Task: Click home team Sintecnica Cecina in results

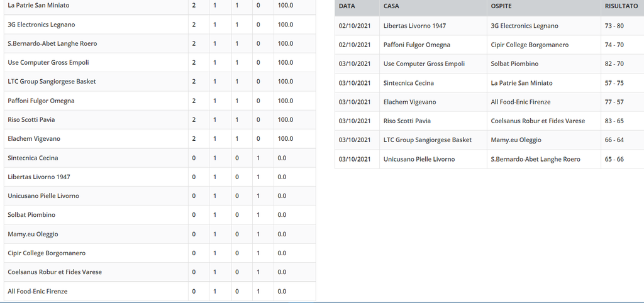Action: 409,83
